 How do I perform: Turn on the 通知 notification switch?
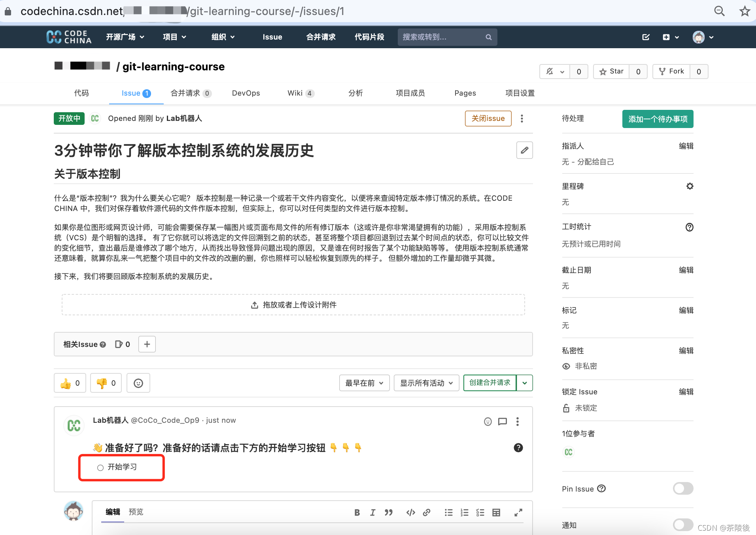coord(683,525)
